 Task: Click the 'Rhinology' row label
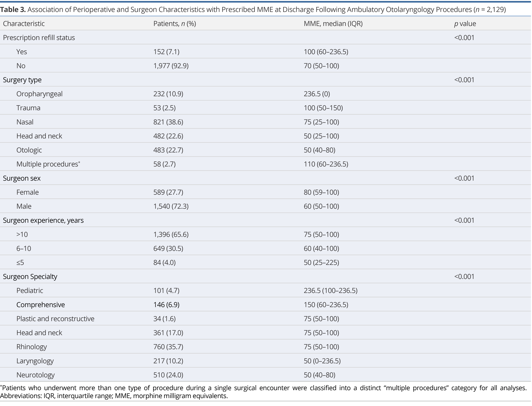32,347
